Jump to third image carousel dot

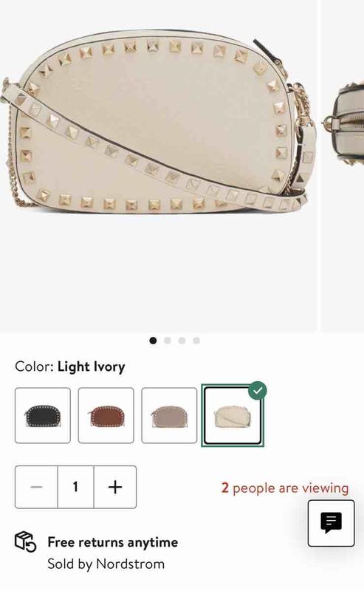pyautogui.click(x=182, y=341)
